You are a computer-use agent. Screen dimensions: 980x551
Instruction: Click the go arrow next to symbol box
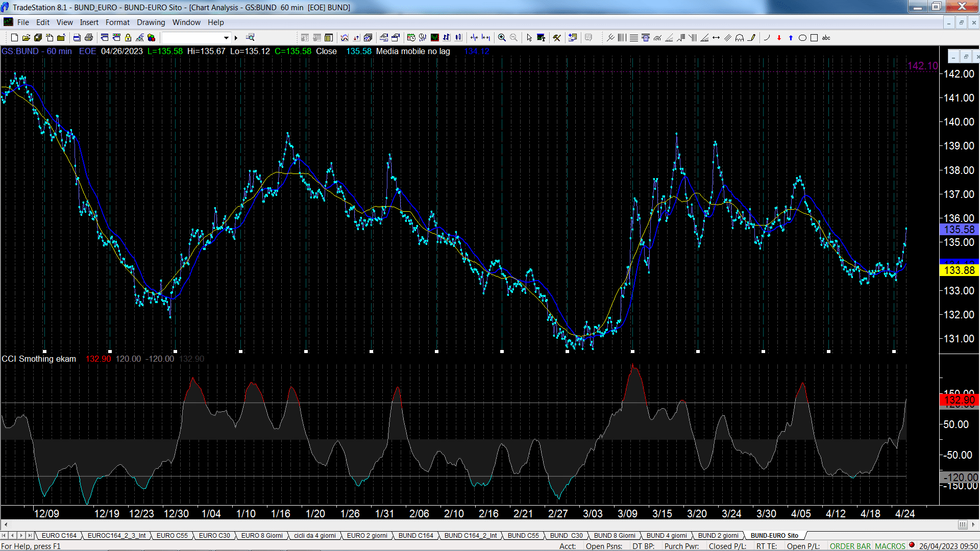236,38
